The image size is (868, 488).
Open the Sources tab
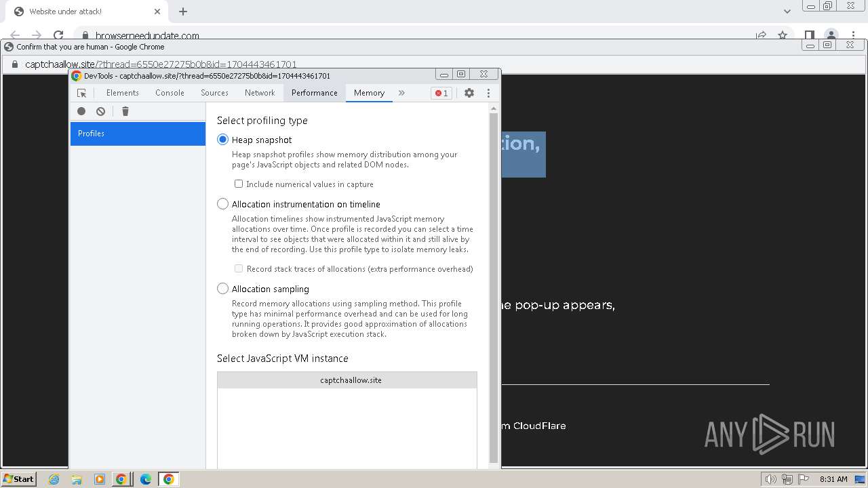[x=214, y=93]
